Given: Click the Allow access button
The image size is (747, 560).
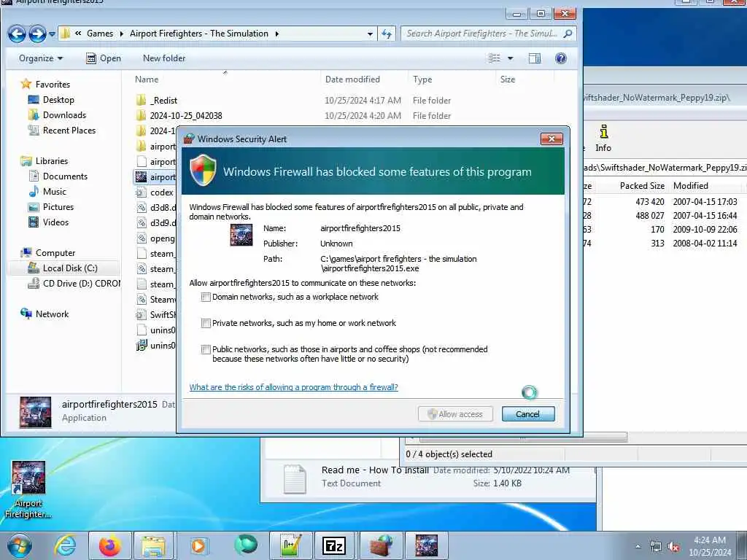Looking at the screenshot, I should [x=455, y=414].
